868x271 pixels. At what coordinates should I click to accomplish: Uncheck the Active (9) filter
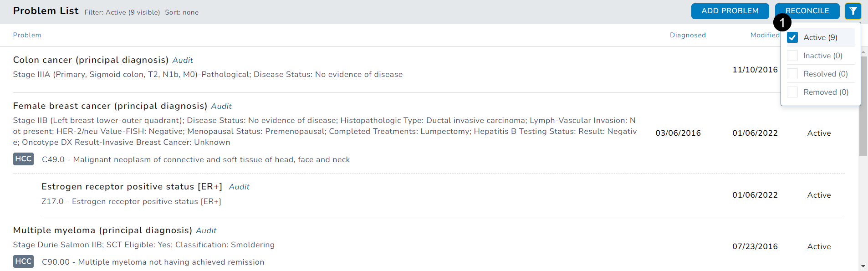point(792,37)
